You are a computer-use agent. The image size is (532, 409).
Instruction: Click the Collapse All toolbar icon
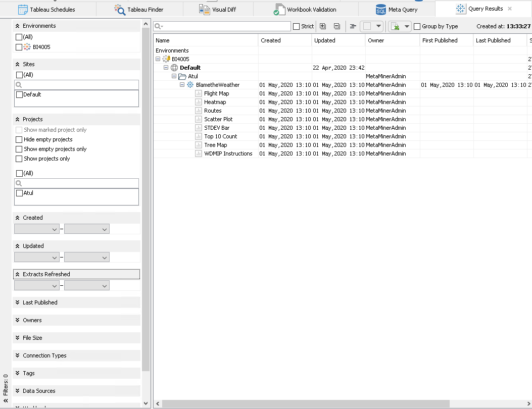click(337, 26)
